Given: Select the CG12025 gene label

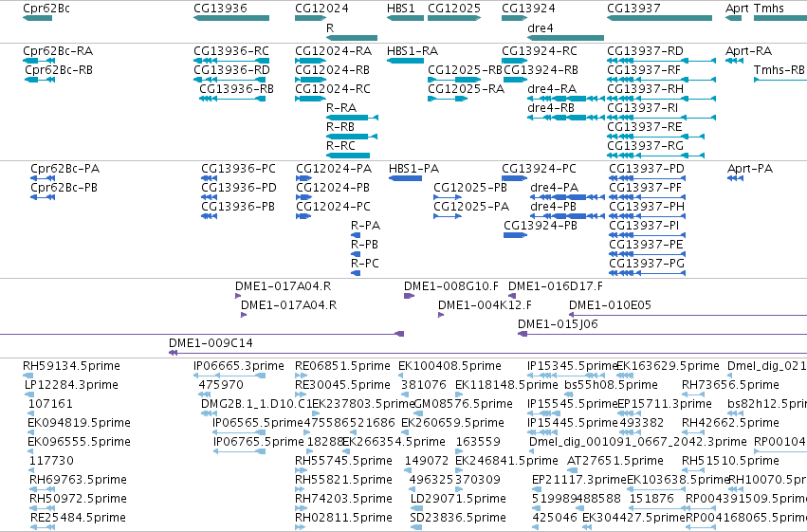Looking at the screenshot, I should (454, 9).
